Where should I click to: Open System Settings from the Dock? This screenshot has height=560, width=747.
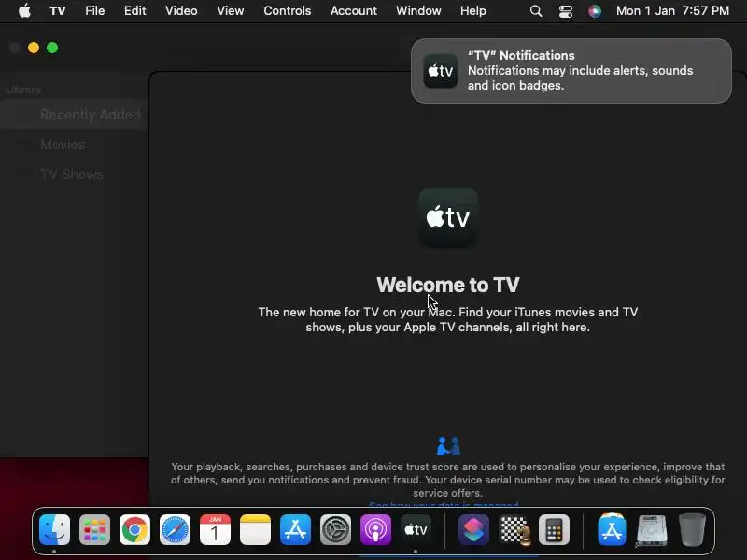pos(335,529)
